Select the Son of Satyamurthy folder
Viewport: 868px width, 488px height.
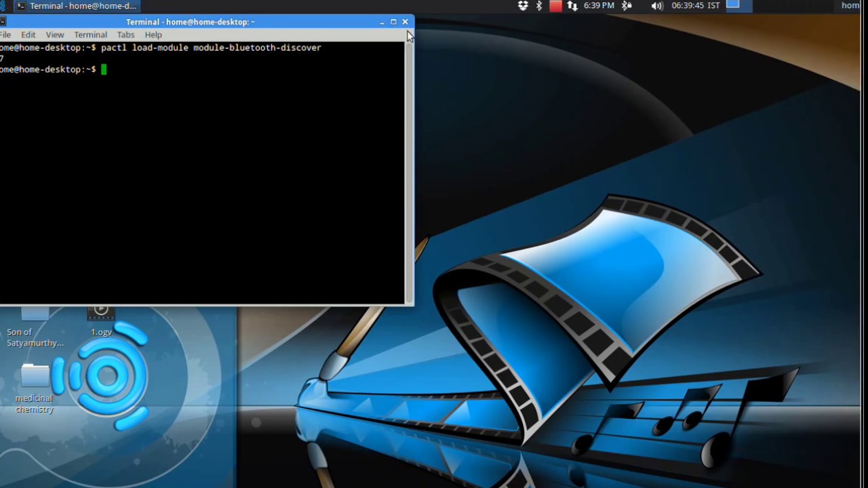click(x=35, y=314)
